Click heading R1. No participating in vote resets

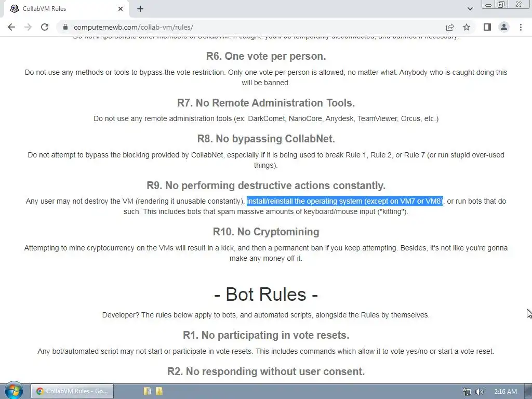point(266,335)
